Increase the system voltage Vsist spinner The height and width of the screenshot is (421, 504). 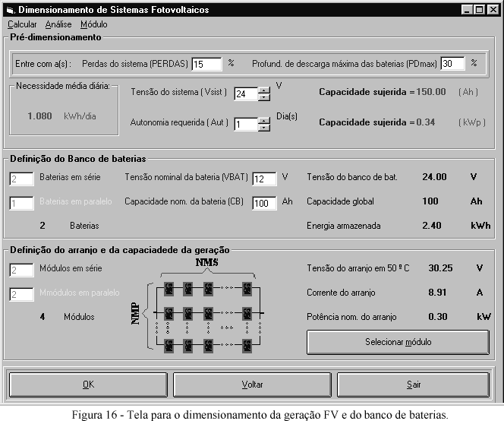pyautogui.click(x=264, y=90)
